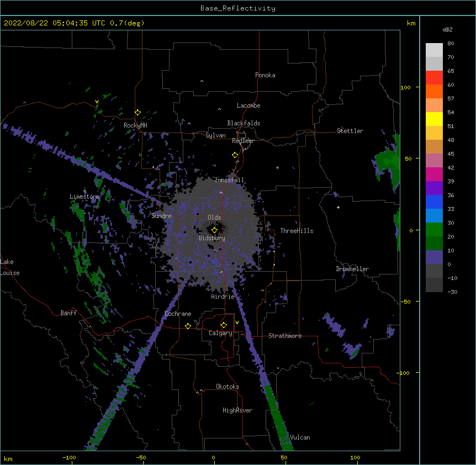Click the km label at top right
Viewport: 476px width, 465px height.
click(411, 23)
